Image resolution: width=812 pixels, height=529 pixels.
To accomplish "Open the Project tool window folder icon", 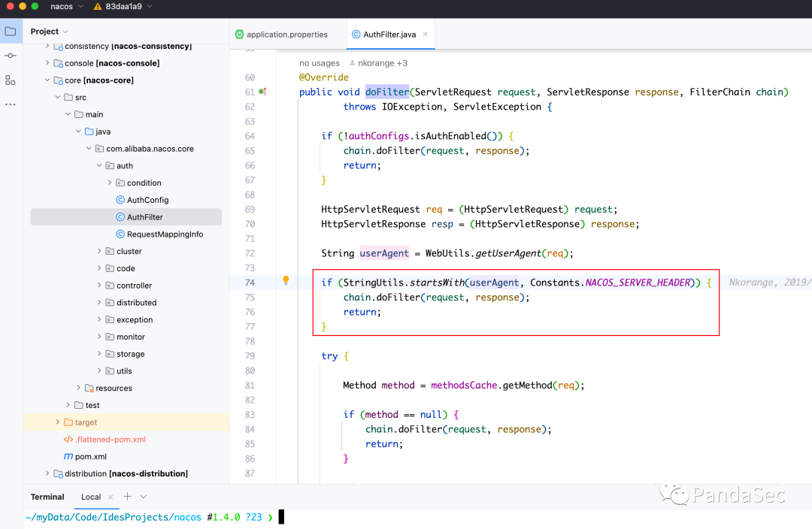I will [11, 31].
